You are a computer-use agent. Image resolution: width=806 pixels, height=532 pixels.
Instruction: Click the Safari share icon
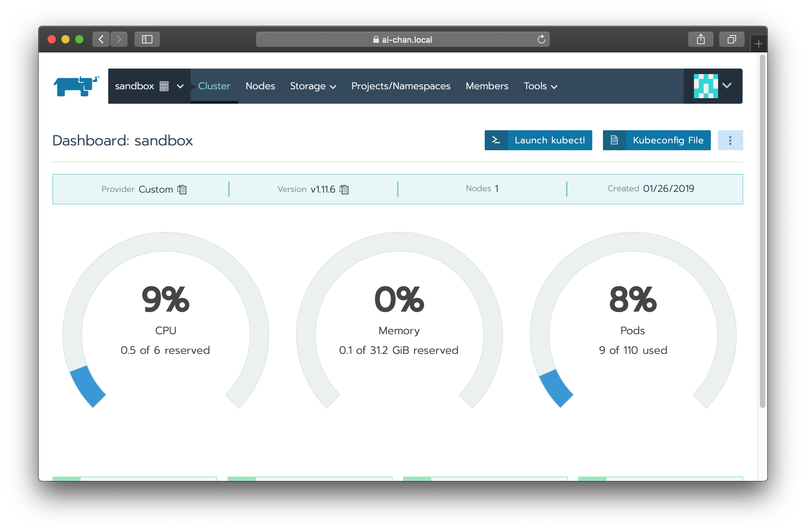pos(701,39)
